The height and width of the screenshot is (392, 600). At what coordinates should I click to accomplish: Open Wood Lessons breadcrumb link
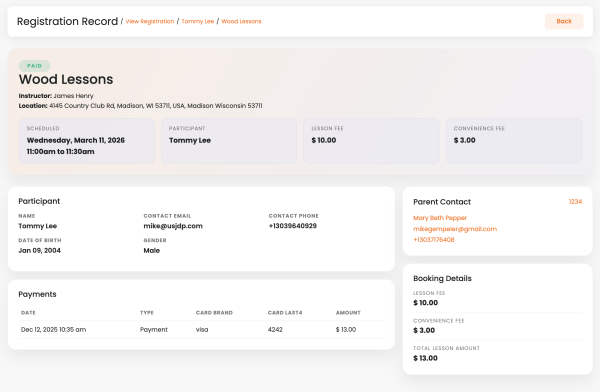[x=241, y=21]
